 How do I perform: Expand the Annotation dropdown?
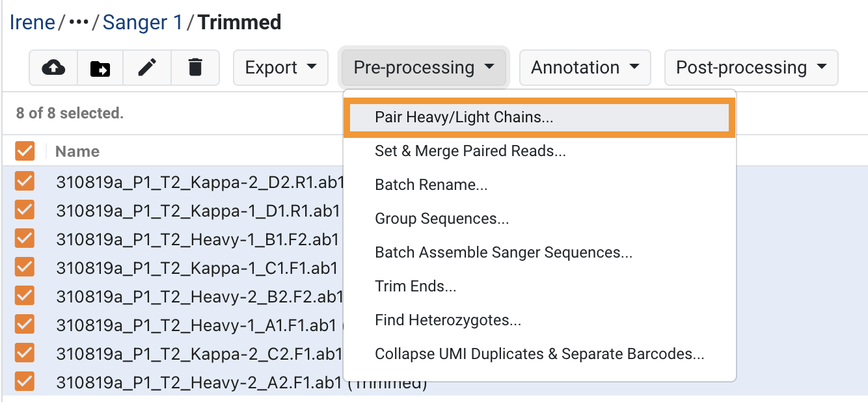[x=585, y=68]
